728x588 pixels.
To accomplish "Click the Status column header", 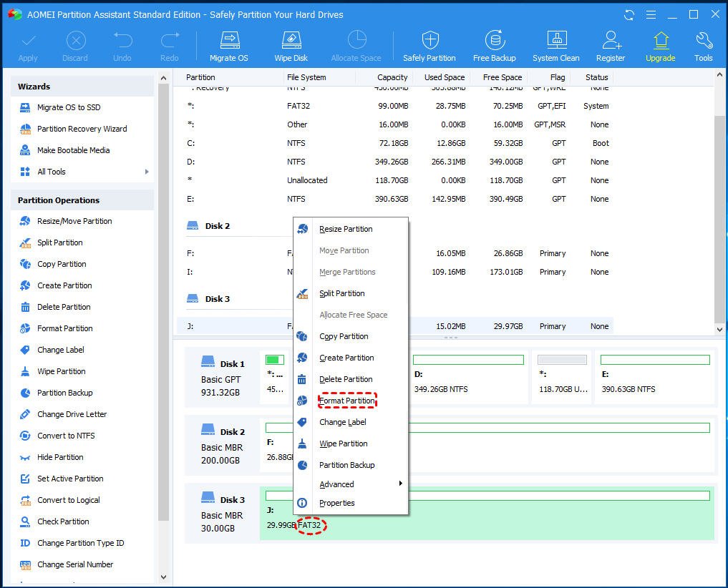I will coord(596,77).
